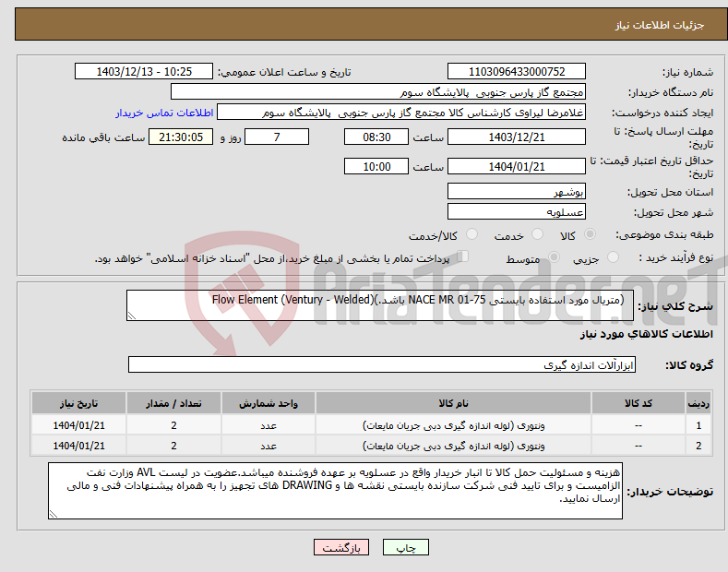Click the شماره نیاز label
728x572 pixels.
click(687, 72)
